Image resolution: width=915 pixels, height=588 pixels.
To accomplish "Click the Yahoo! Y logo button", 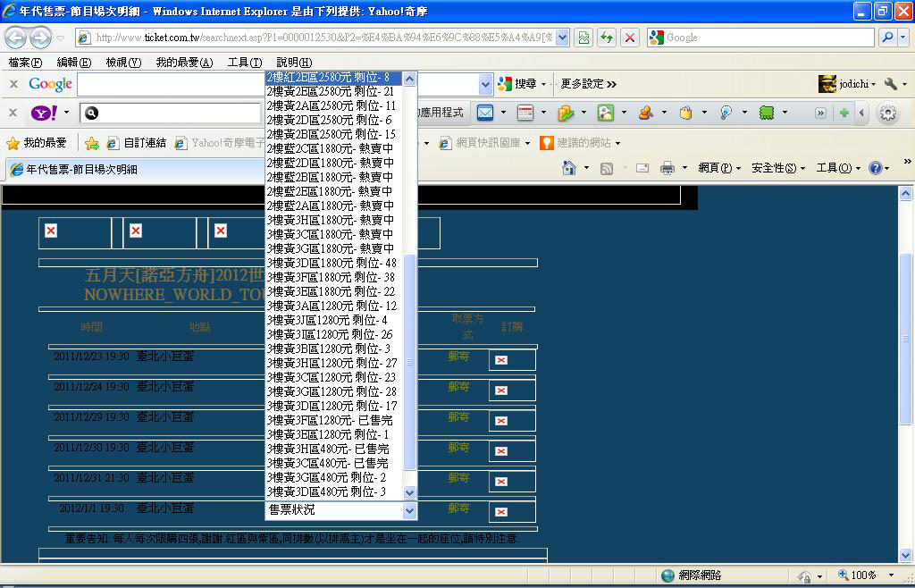I will click(45, 113).
